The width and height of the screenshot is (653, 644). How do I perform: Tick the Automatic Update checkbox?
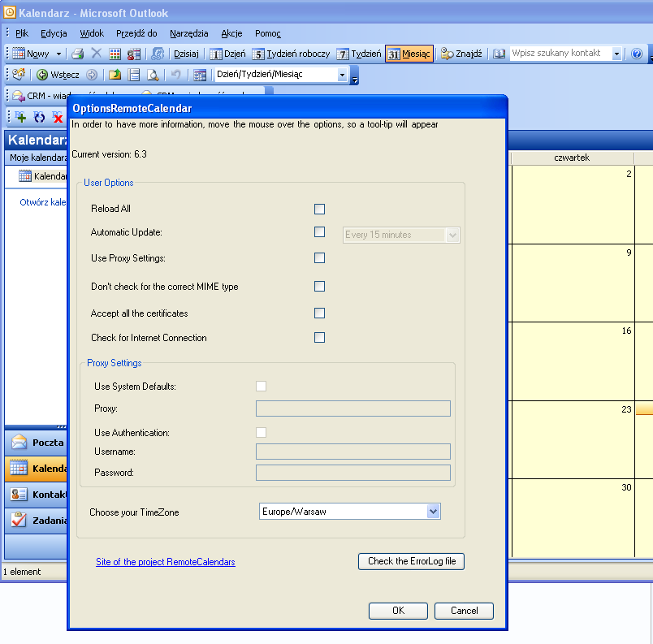(319, 232)
